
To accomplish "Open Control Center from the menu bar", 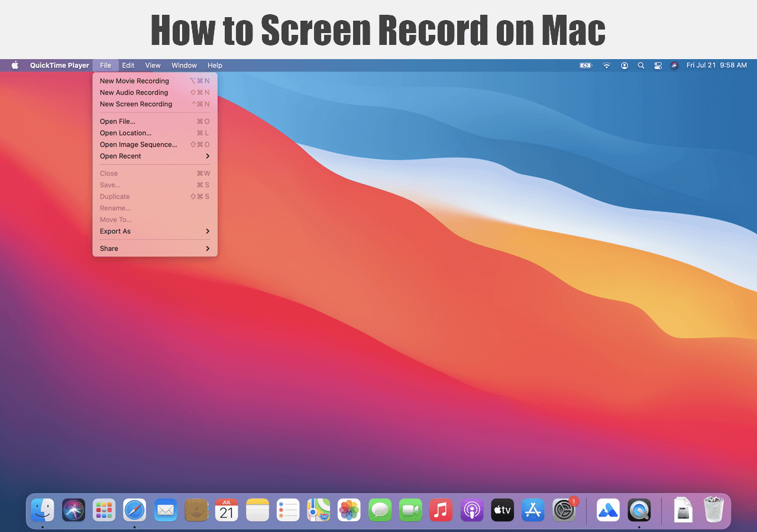I will click(x=658, y=66).
